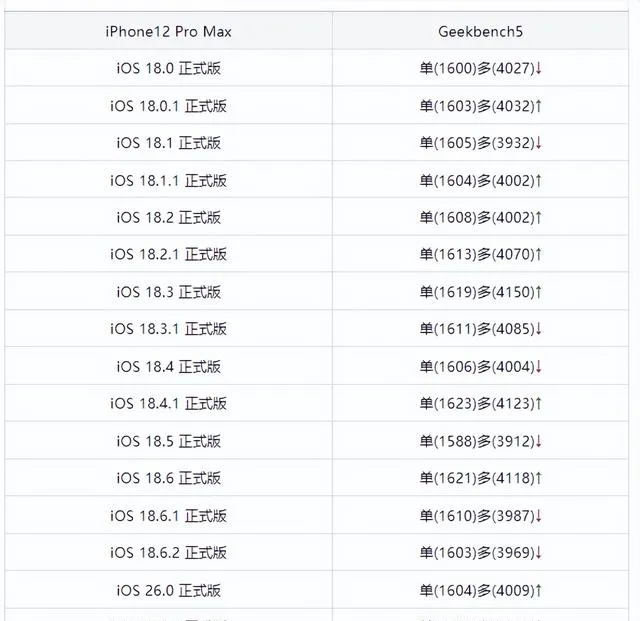Select the iOS 18.0 正式版 cell

click(x=168, y=68)
